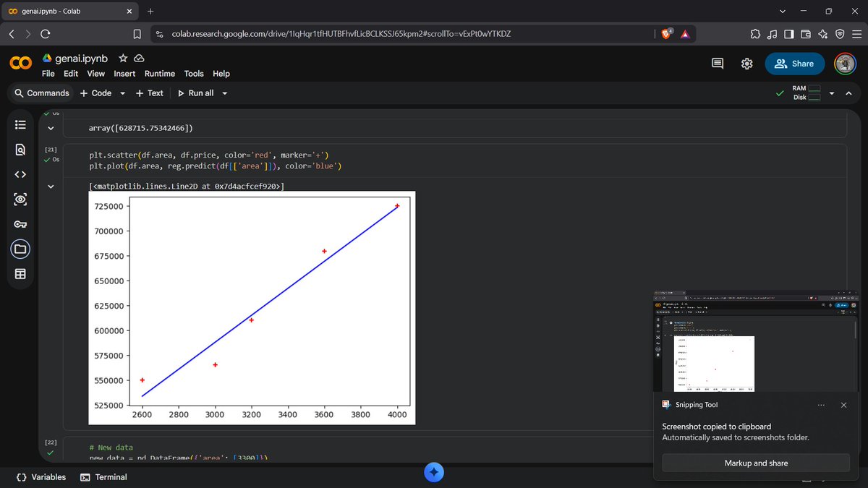Open the Insert menu
This screenshot has height=488, width=868.
[124, 74]
